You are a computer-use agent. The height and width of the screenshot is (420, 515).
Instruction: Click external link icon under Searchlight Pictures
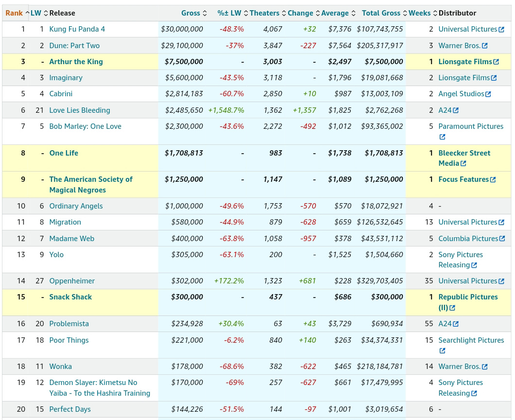click(443, 350)
